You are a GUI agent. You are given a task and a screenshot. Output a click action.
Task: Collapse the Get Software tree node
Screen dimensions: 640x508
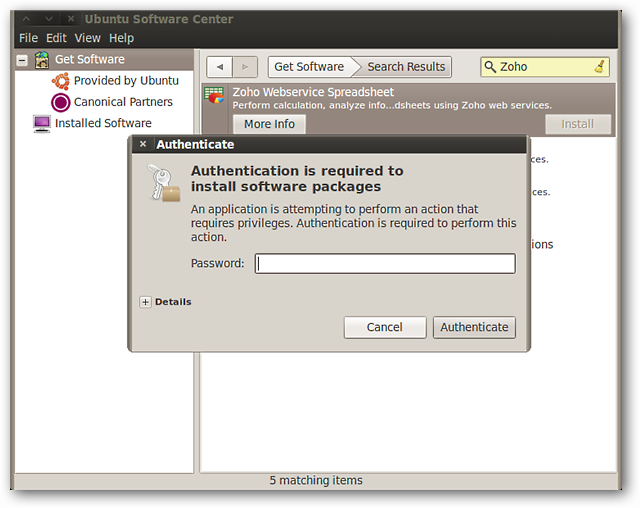(x=22, y=61)
